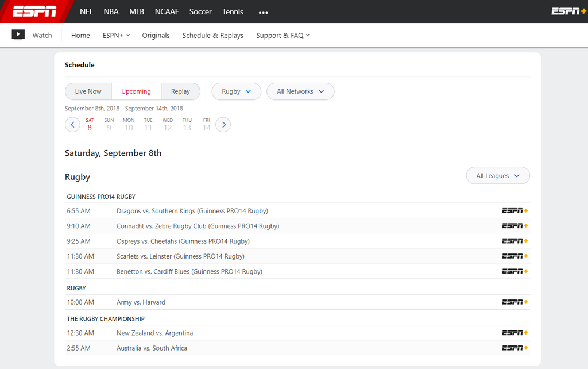The width and height of the screenshot is (588, 369).
Task: Open Australia vs. South Africa match
Action: 152,348
